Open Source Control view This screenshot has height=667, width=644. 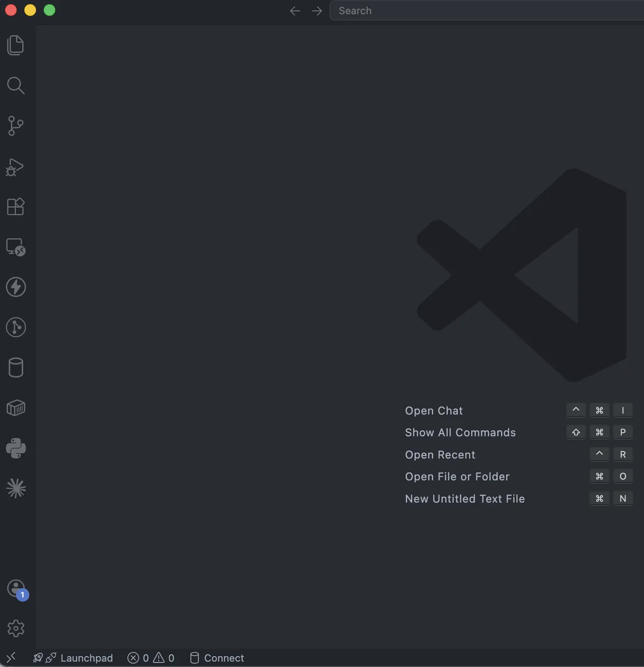[x=16, y=126]
